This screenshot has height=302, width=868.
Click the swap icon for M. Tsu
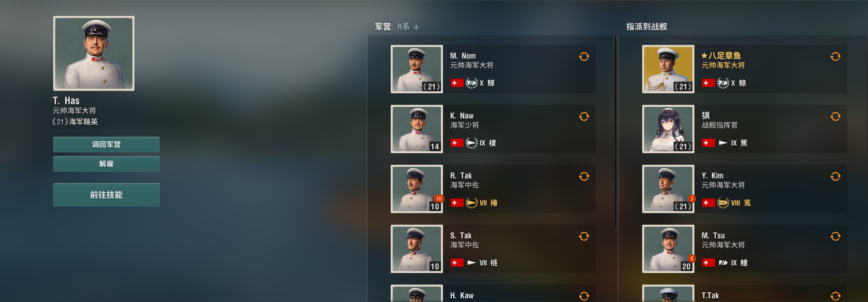pyautogui.click(x=835, y=236)
